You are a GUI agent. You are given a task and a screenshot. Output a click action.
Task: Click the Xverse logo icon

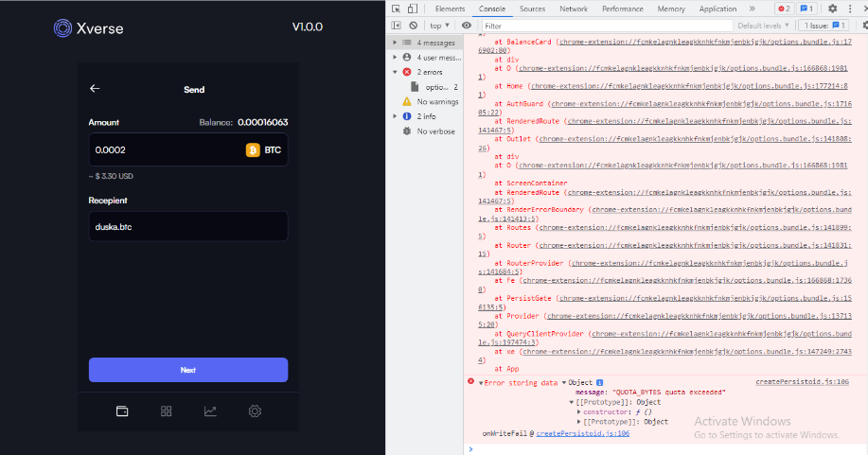pyautogui.click(x=62, y=28)
